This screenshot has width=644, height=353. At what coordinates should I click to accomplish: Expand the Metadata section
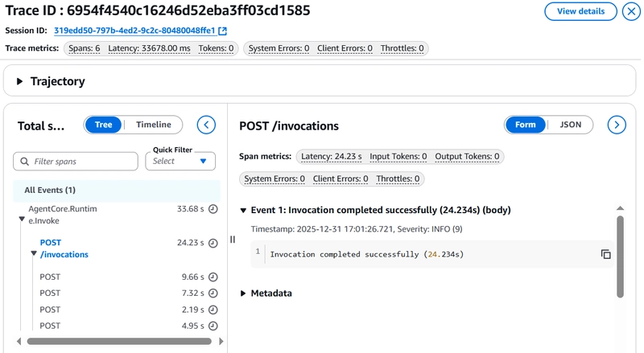244,293
